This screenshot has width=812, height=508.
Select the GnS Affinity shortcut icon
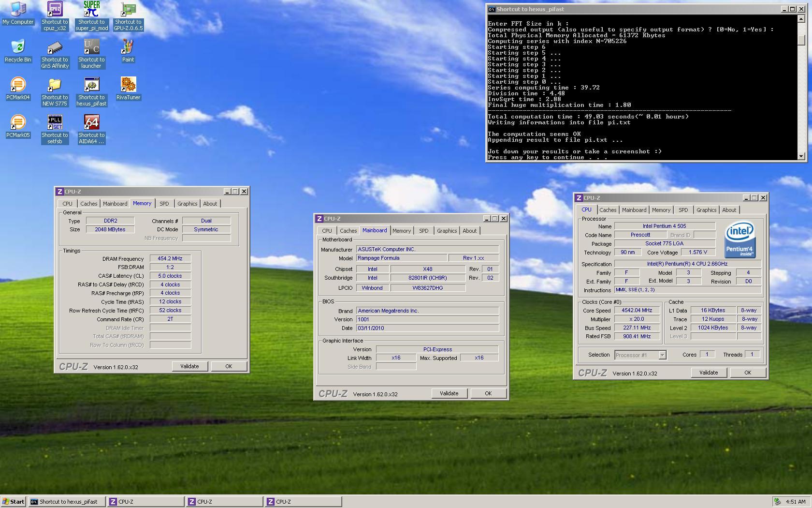55,54
